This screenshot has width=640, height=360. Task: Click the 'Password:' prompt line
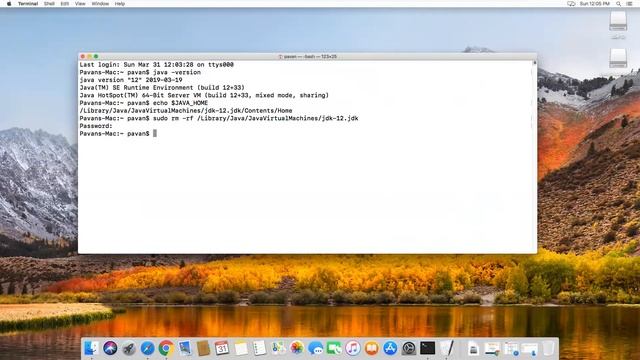pyautogui.click(x=96, y=126)
